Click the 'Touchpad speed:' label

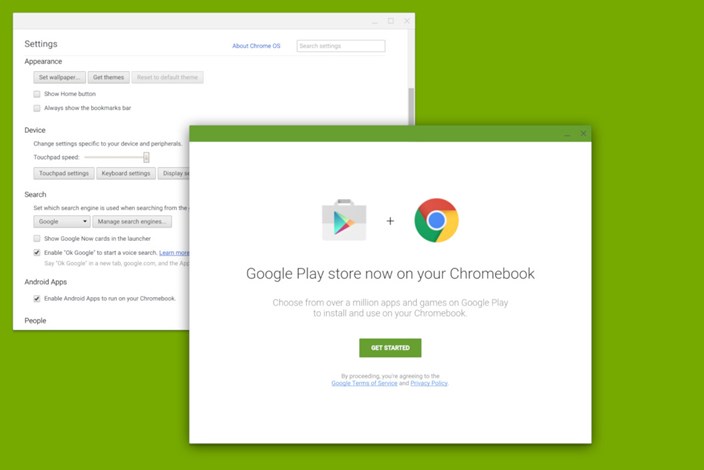[56, 157]
